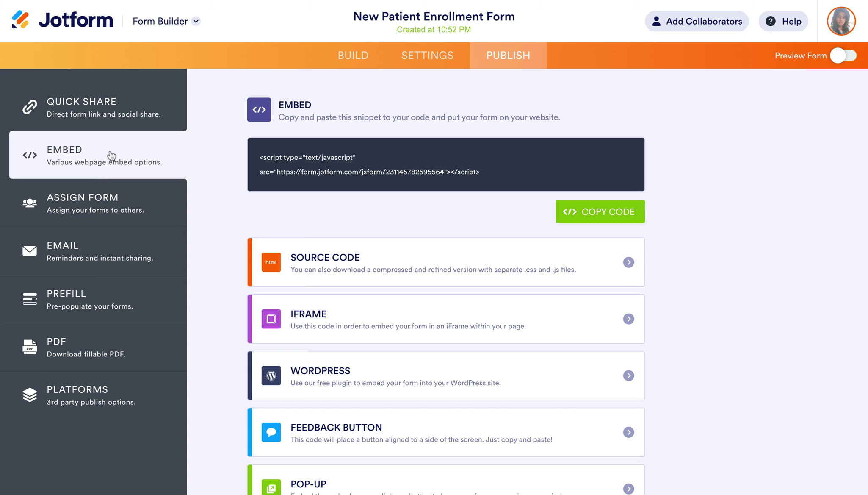
Task: Click the Help question mark icon
Action: click(x=771, y=21)
